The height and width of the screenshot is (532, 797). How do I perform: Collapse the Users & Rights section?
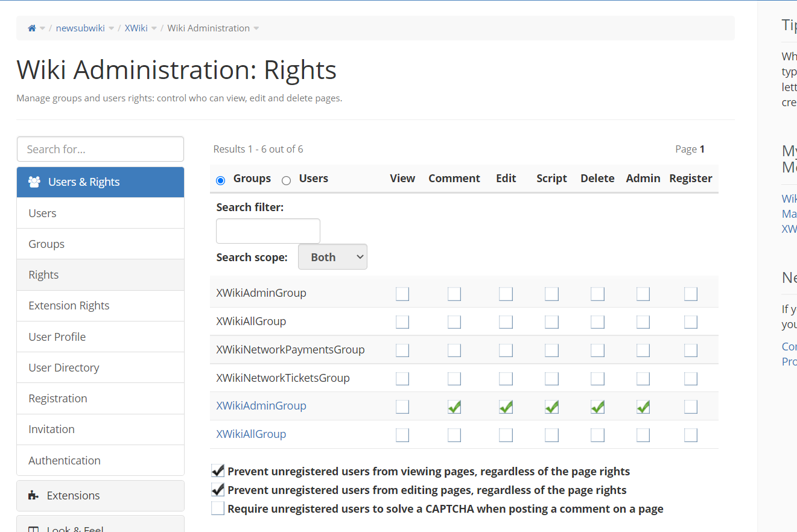pos(100,182)
